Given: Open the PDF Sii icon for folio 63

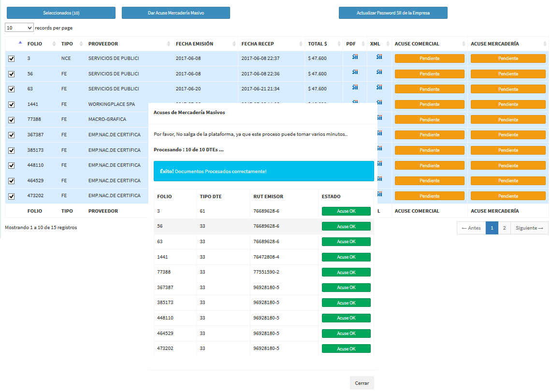Looking at the screenshot, I should pos(355,87).
